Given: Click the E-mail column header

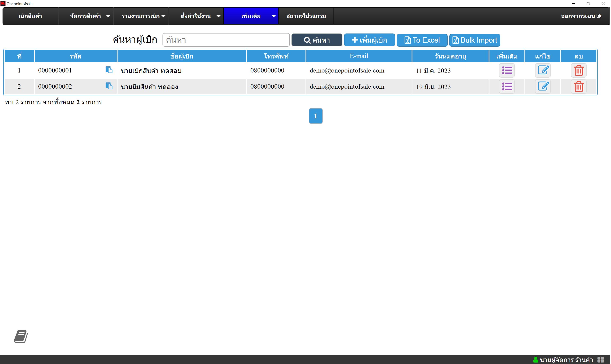Looking at the screenshot, I should tap(359, 56).
